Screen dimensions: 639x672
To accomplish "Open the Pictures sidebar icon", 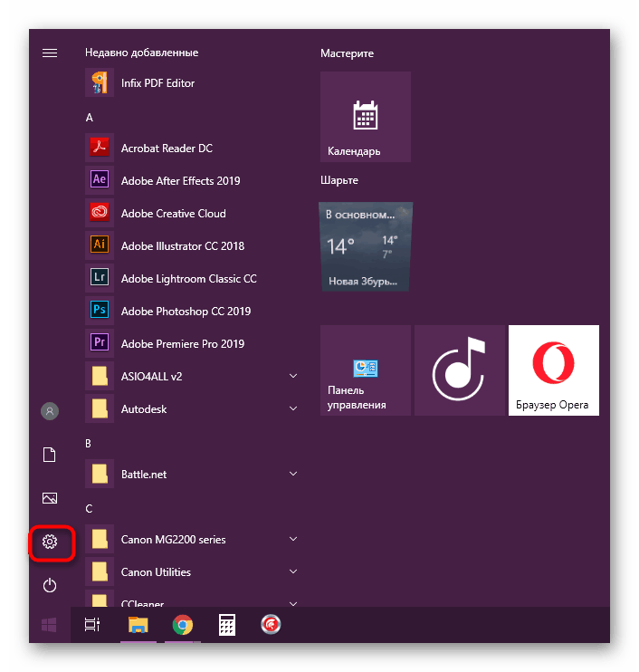I will (50, 498).
